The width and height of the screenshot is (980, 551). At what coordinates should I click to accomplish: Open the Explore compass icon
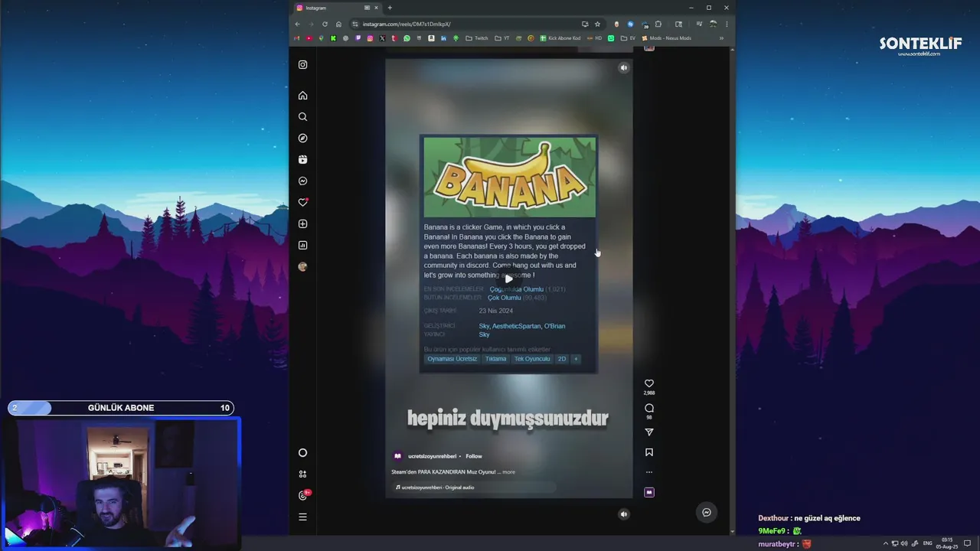302,139
